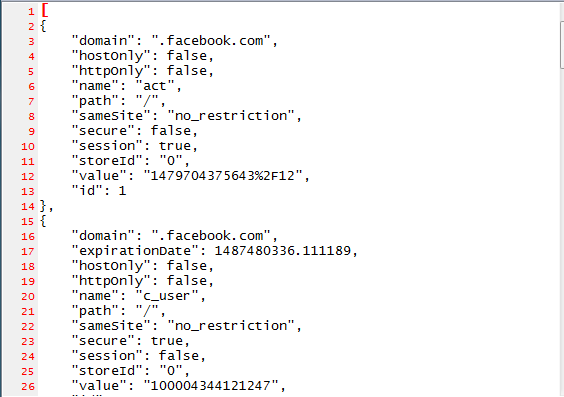Select line number 12 in the gutter
This screenshot has width=564, height=397.
[x=28, y=177]
